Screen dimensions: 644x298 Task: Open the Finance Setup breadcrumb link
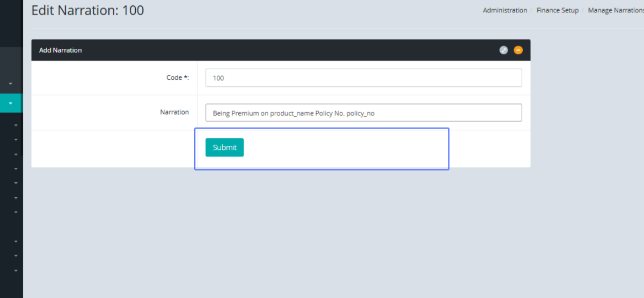(x=557, y=11)
